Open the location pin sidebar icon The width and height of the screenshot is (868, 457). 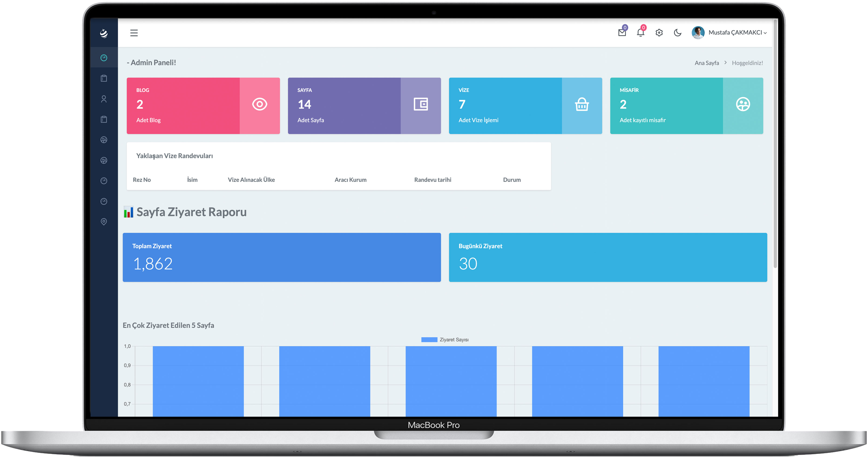tap(104, 222)
